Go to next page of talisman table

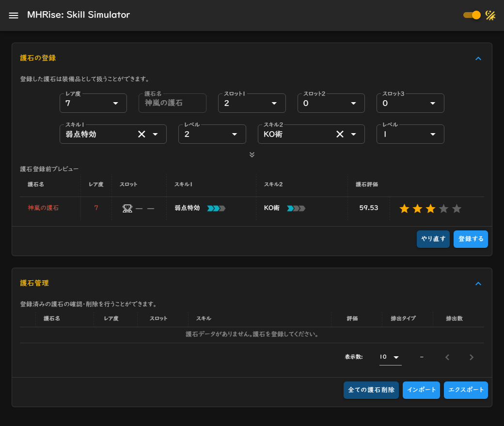[472, 357]
